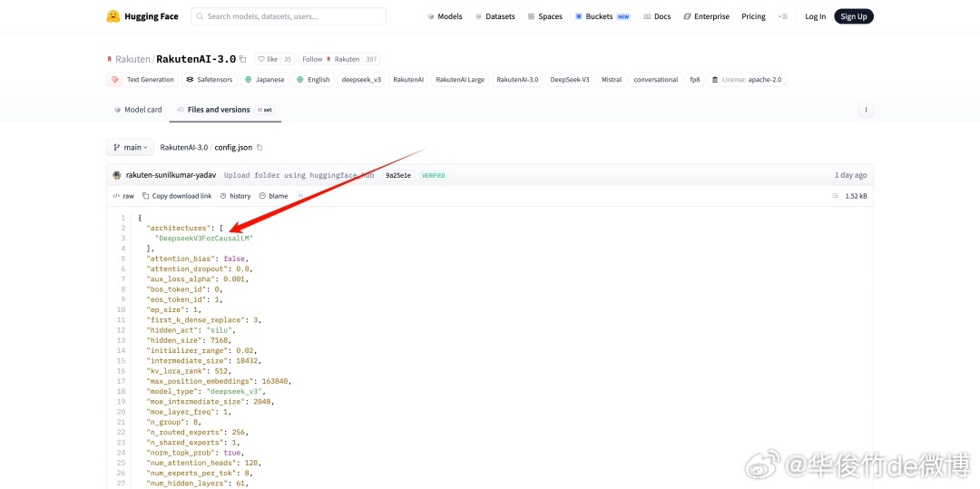Click Copy download link
Viewport: 980px width, 489px height.
coord(177,196)
